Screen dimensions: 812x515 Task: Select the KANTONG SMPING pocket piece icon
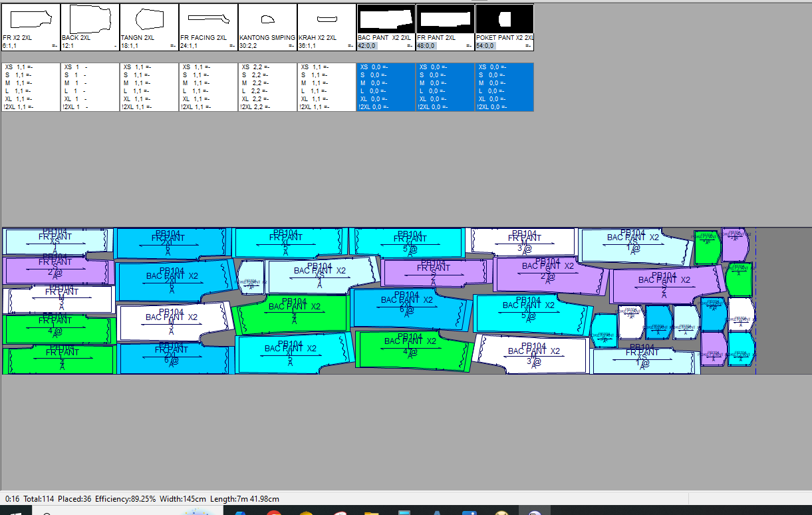267,19
